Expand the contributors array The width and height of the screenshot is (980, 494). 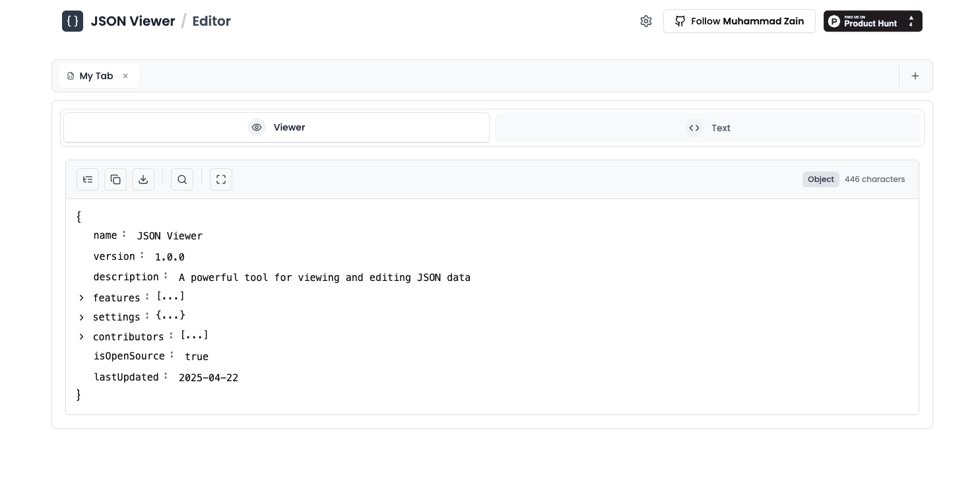[x=81, y=336]
